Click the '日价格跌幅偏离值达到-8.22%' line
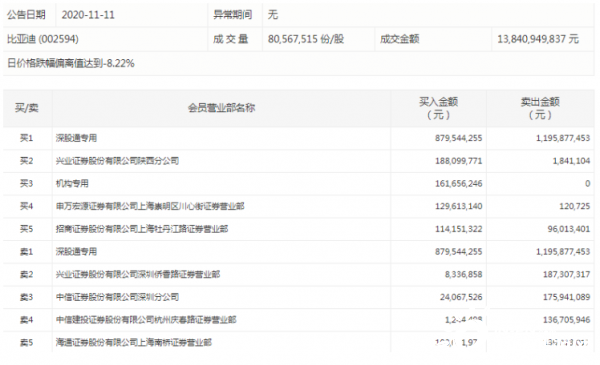The width and height of the screenshot is (600, 365). click(x=71, y=64)
